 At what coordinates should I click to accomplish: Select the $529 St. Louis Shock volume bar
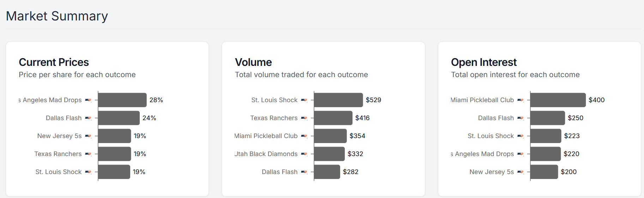click(338, 100)
